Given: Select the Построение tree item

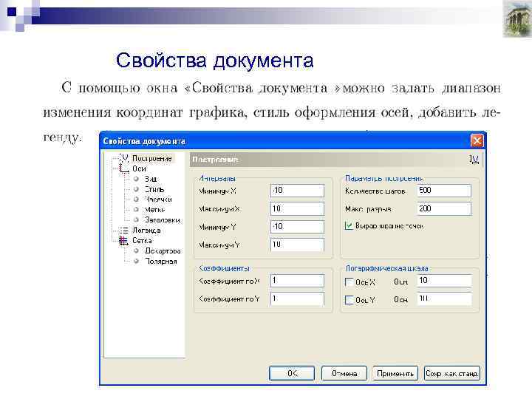Looking at the screenshot, I should 151,158.
